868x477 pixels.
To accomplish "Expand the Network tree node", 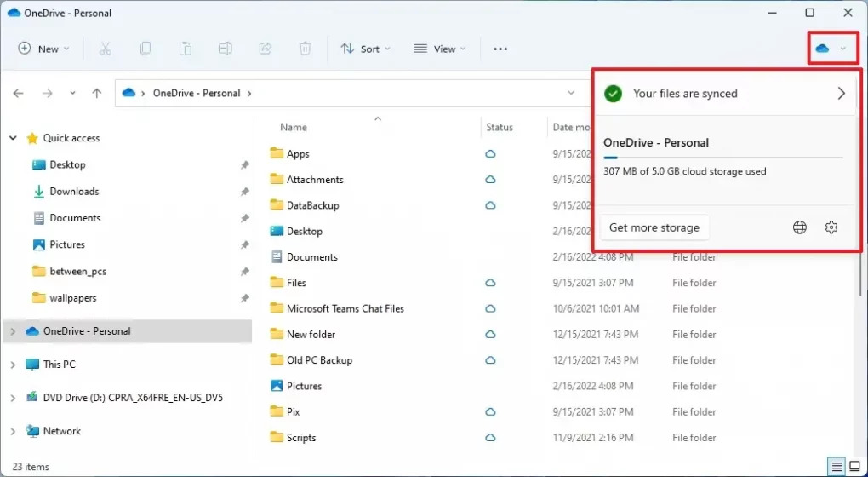I will click(13, 431).
